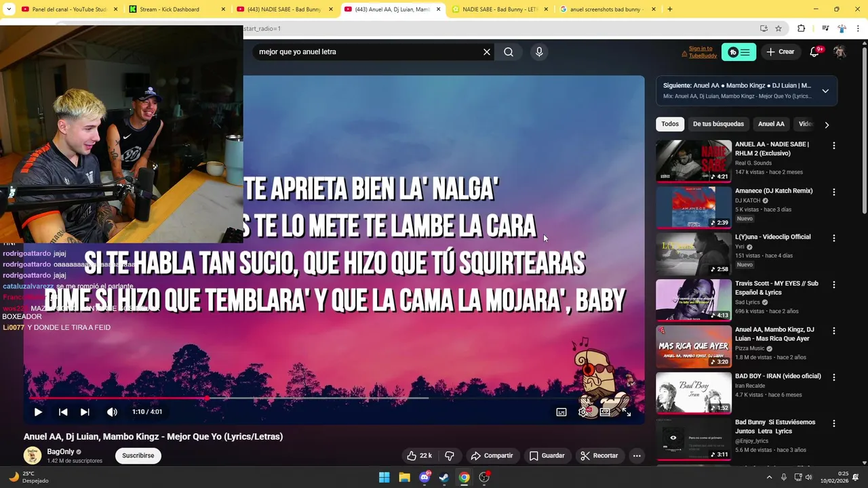Image resolution: width=868 pixels, height=488 pixels.
Task: Open the BagOnly channel avatar
Action: (33, 455)
